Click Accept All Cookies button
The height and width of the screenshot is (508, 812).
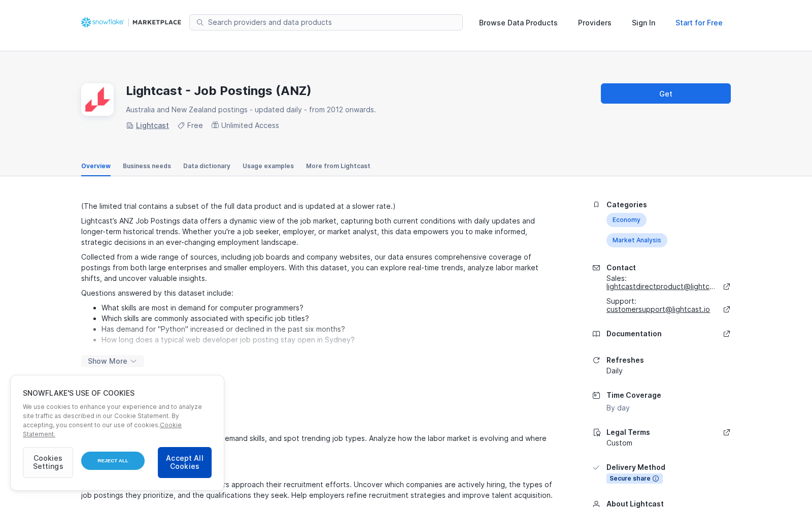click(x=185, y=462)
